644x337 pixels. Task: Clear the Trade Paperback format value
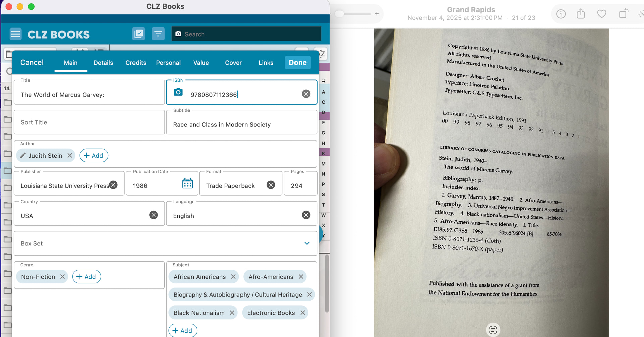coord(271,185)
